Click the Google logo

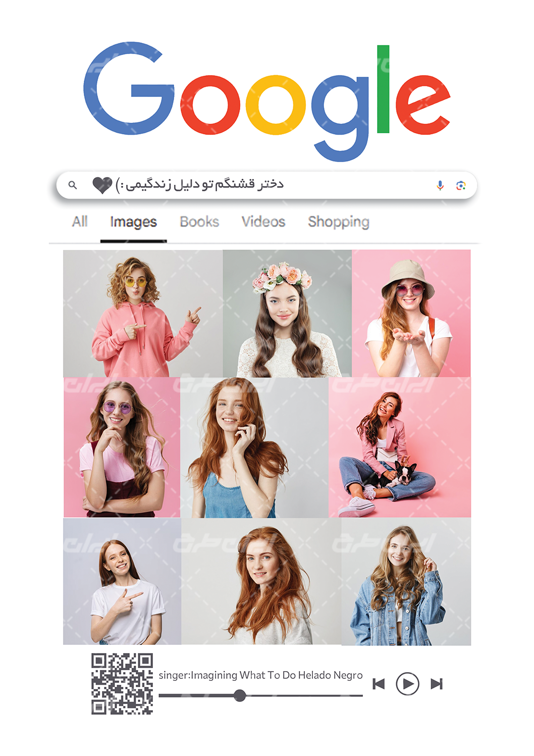[x=266, y=101]
